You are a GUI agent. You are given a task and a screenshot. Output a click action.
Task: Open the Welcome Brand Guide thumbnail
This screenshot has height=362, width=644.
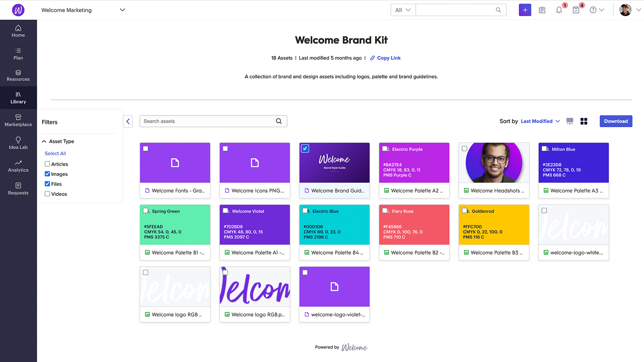tap(334, 162)
